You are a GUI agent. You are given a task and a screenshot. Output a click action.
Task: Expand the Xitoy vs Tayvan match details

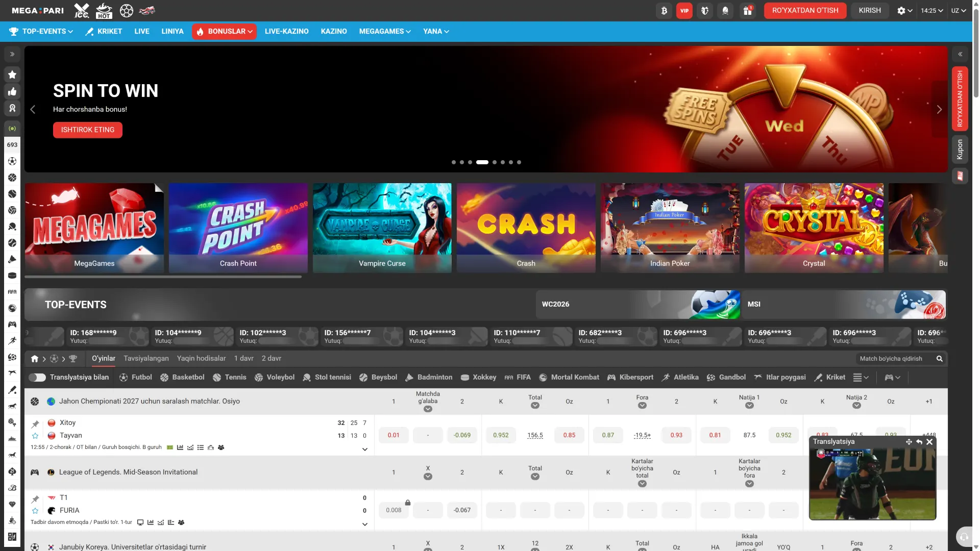(365, 449)
